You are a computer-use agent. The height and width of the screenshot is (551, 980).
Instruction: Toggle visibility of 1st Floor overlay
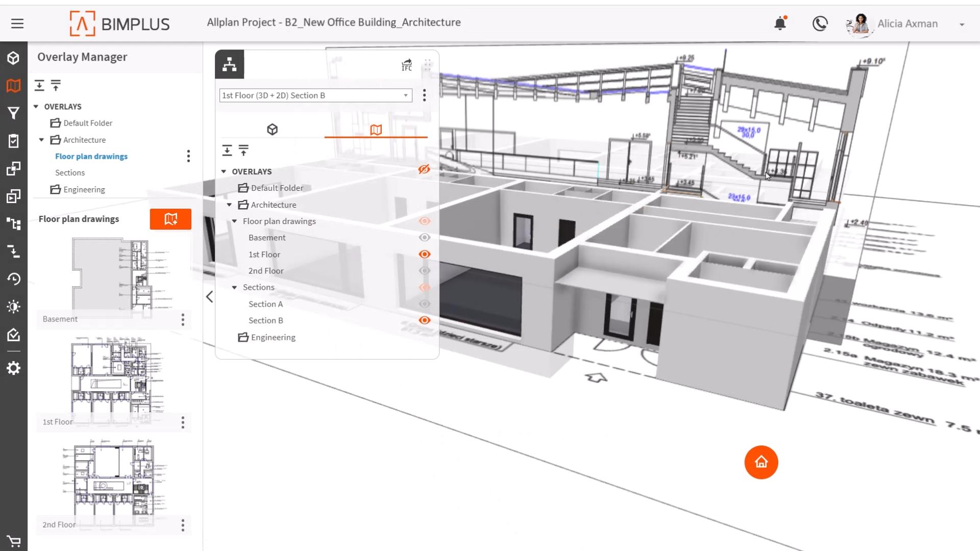[424, 254]
